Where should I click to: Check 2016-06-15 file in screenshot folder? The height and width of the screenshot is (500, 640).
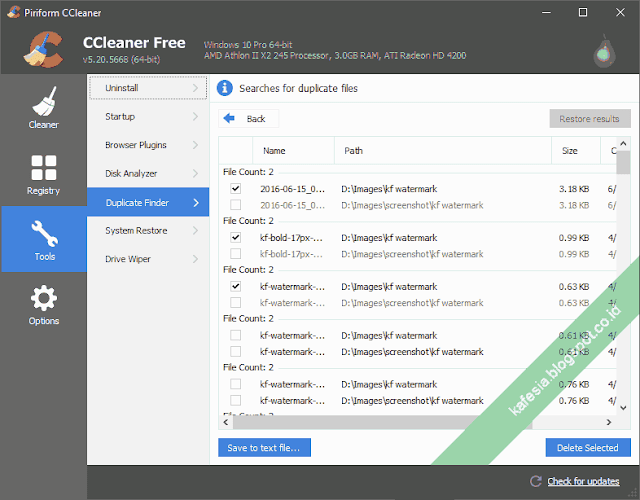[x=236, y=205]
